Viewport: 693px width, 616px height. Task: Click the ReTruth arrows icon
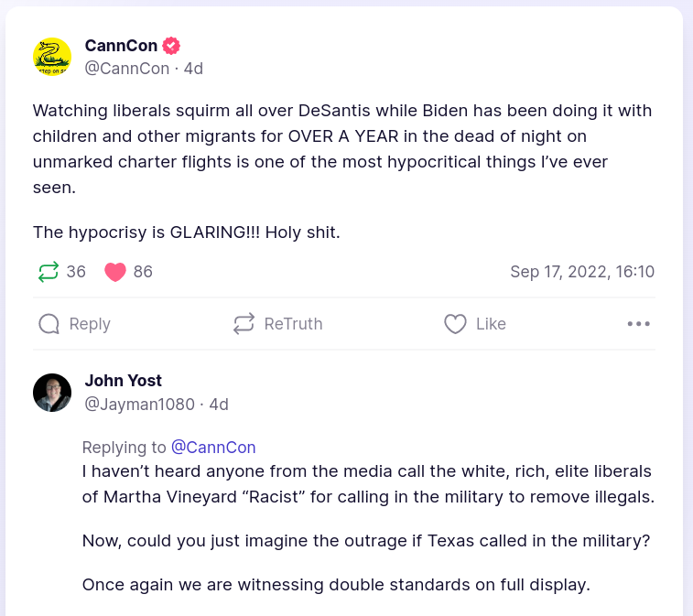click(244, 324)
